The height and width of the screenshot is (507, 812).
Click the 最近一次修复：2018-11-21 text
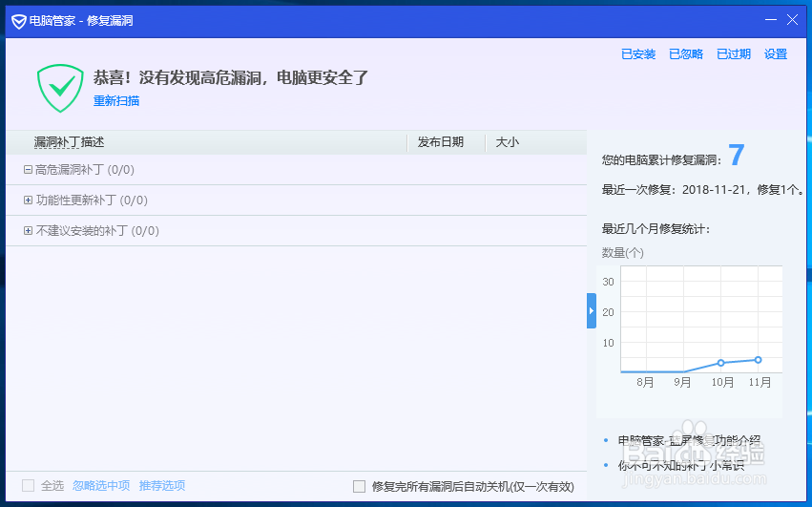point(702,190)
